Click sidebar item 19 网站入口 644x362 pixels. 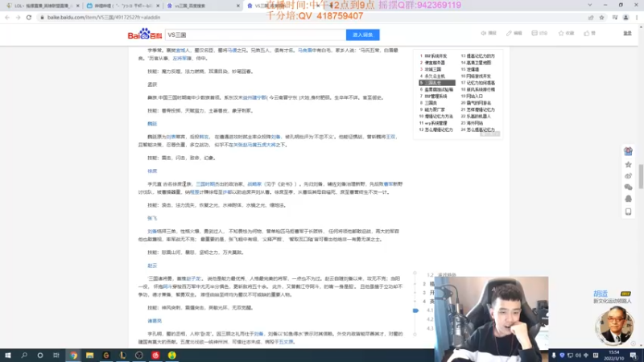(472, 96)
